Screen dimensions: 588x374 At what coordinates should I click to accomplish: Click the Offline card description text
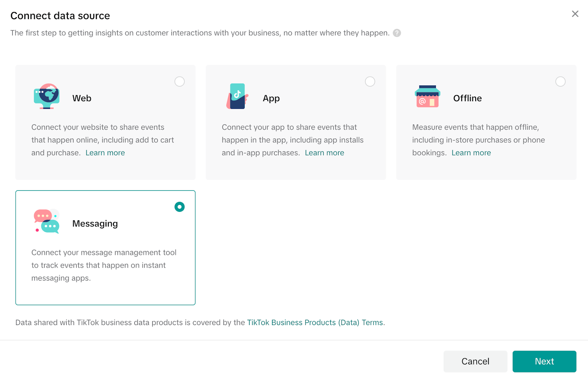478,140
